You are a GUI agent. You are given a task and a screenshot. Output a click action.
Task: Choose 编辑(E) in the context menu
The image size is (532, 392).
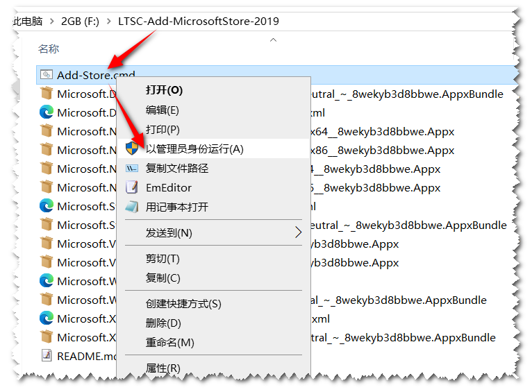pyautogui.click(x=214, y=110)
